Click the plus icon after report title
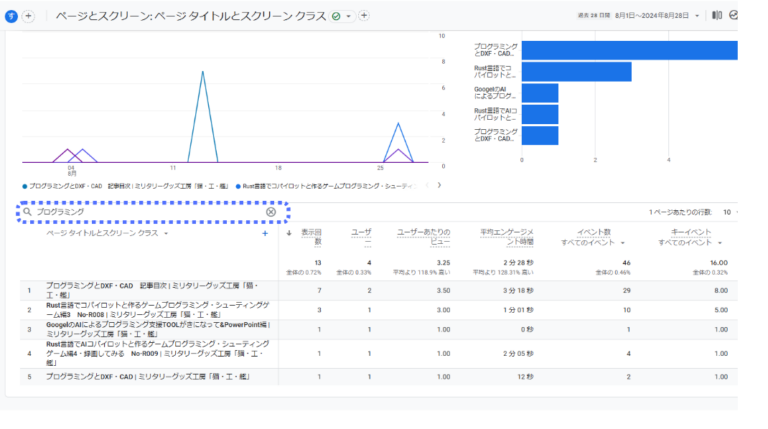The width and height of the screenshot is (768, 429). point(364,16)
